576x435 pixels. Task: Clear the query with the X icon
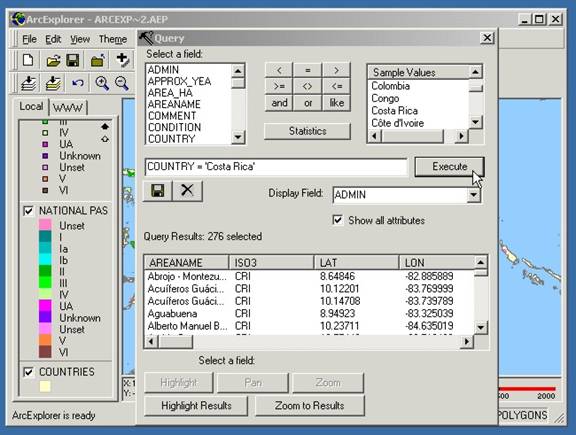tap(187, 191)
